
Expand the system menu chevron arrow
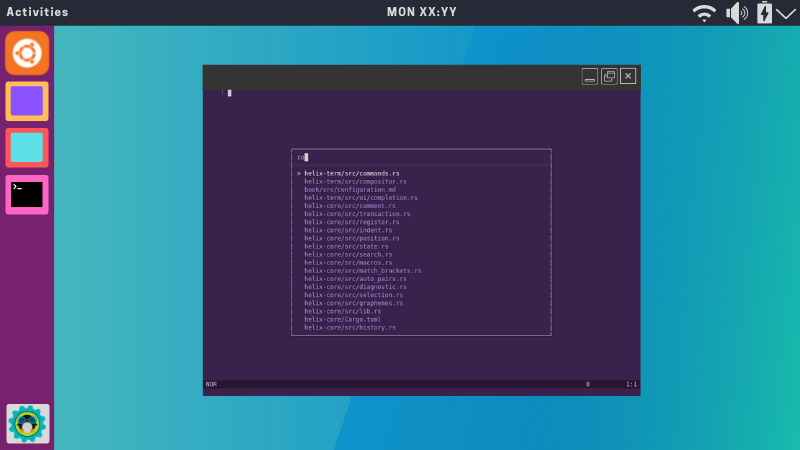[x=786, y=13]
